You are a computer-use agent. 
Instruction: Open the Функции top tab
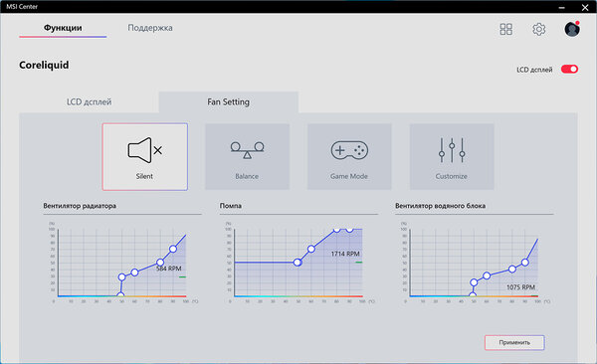pyautogui.click(x=63, y=28)
